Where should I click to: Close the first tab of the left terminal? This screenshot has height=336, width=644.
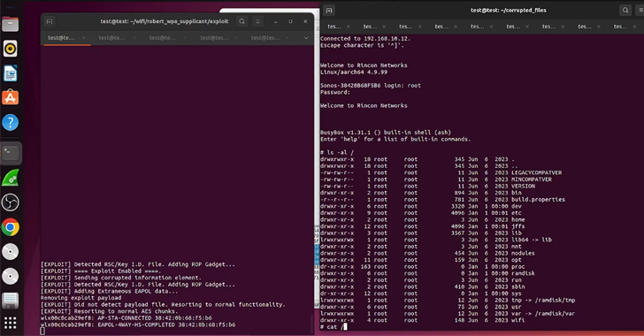pos(83,38)
